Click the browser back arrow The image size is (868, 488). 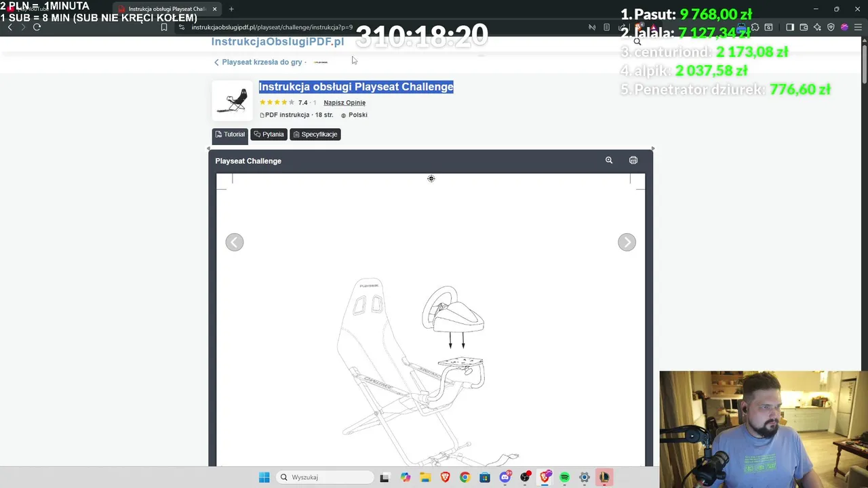9,27
